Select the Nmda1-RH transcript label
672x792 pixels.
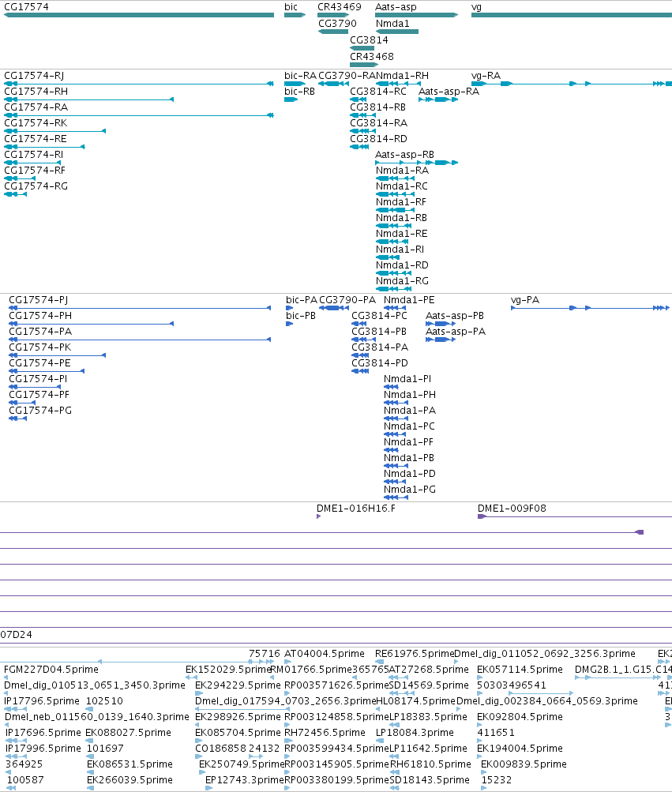pyautogui.click(x=402, y=76)
